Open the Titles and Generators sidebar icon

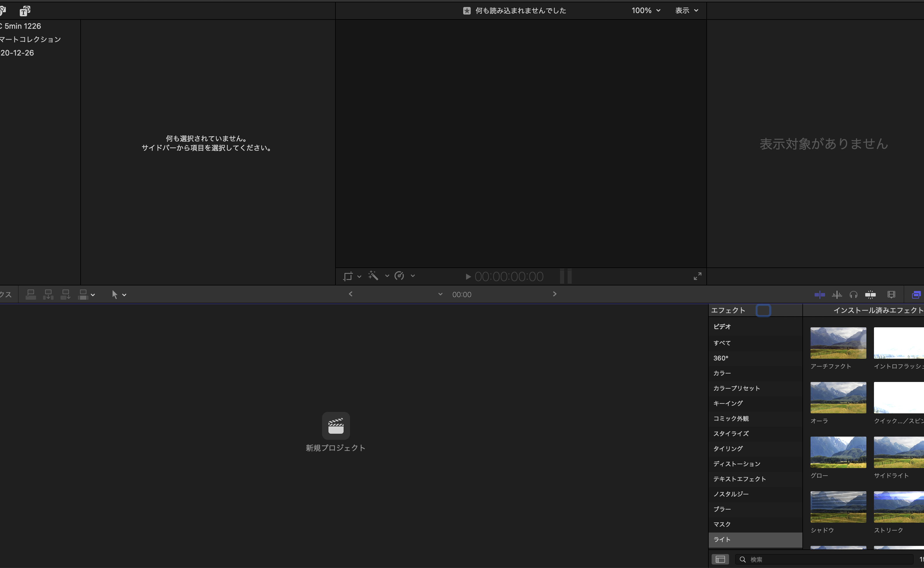coord(25,11)
